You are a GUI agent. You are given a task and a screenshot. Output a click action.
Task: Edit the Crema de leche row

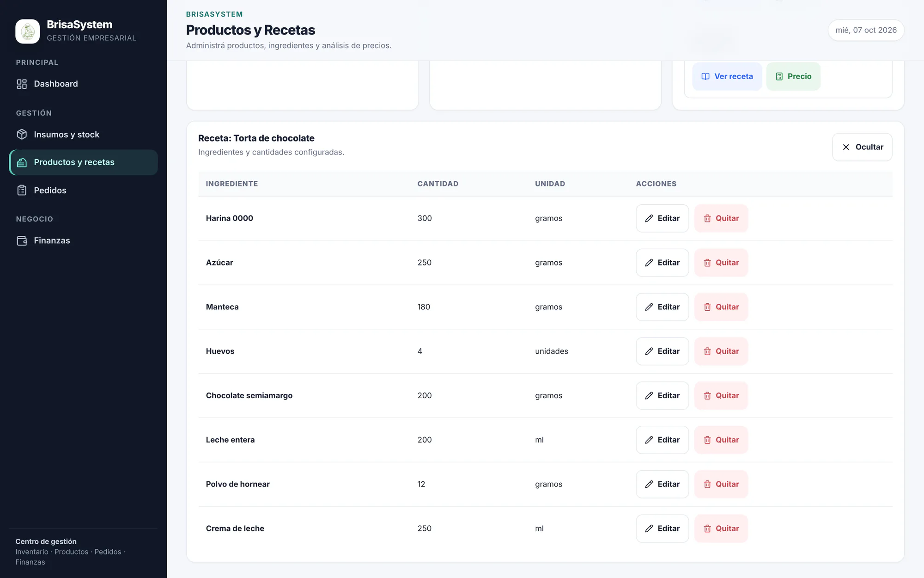[662, 529]
